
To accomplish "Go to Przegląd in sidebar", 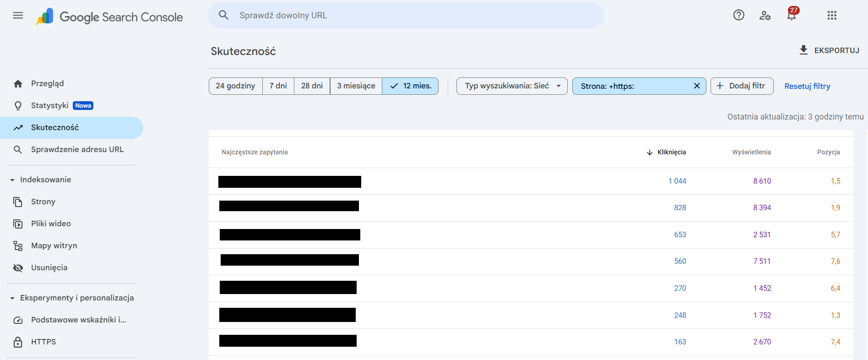I will coord(47,83).
